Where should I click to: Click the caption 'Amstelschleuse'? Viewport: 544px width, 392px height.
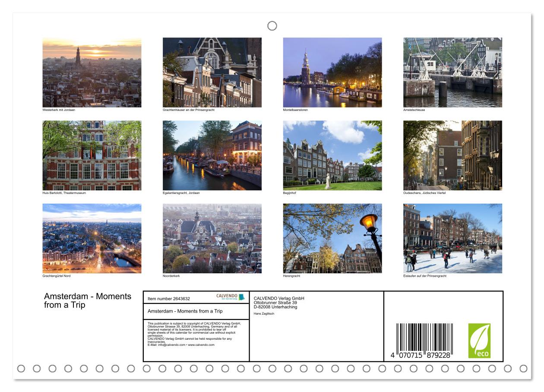coord(414,110)
